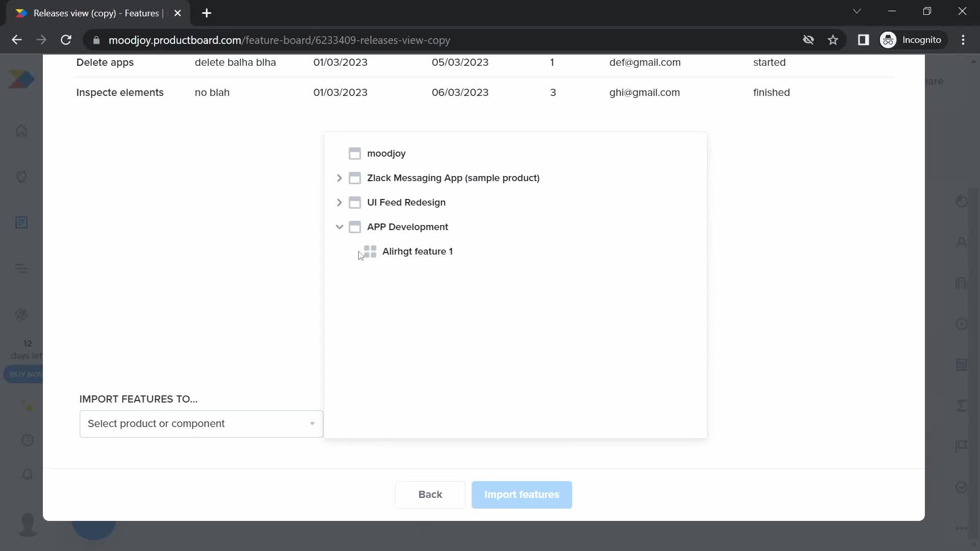Image resolution: width=980 pixels, height=551 pixels.
Task: Click the finished status cell
Action: (771, 92)
